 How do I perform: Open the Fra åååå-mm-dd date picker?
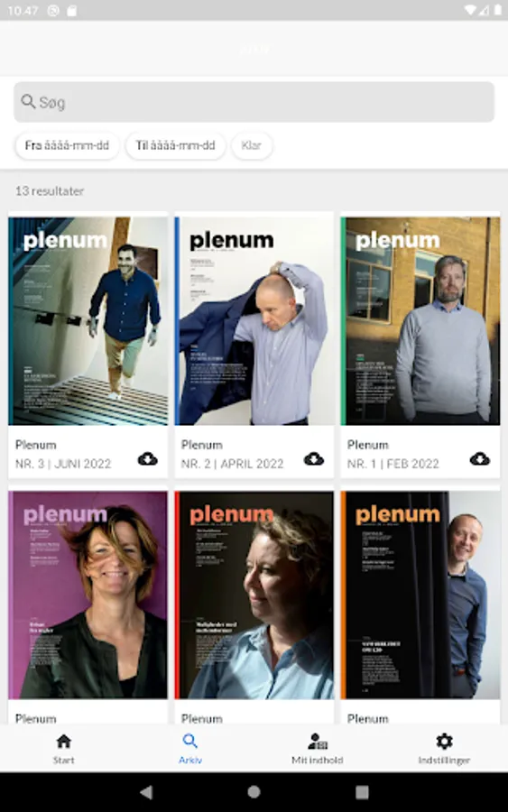(x=68, y=145)
